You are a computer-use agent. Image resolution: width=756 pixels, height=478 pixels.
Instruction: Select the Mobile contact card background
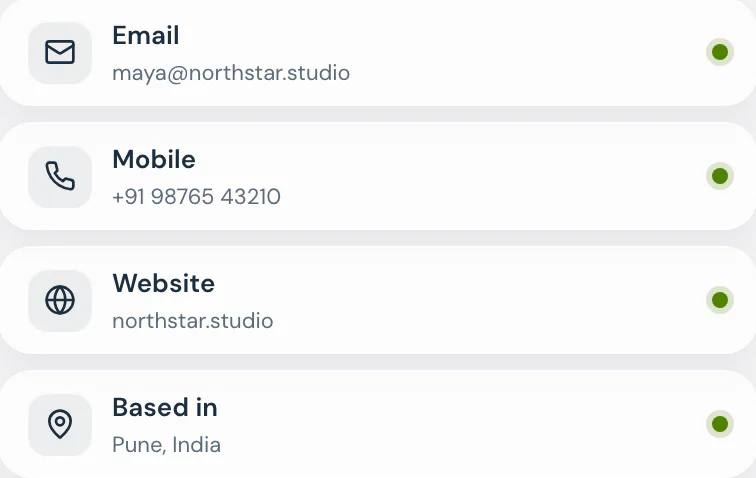[378, 176]
